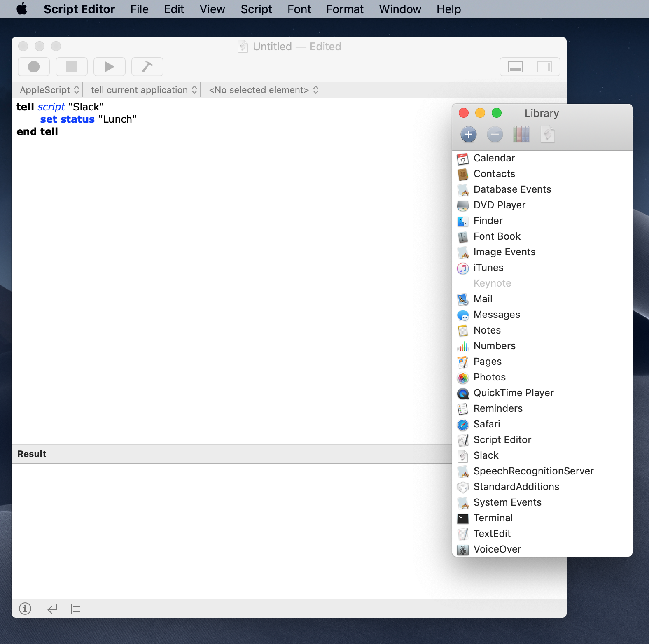Show the description info icon at the bottom
The image size is (649, 644).
(25, 609)
